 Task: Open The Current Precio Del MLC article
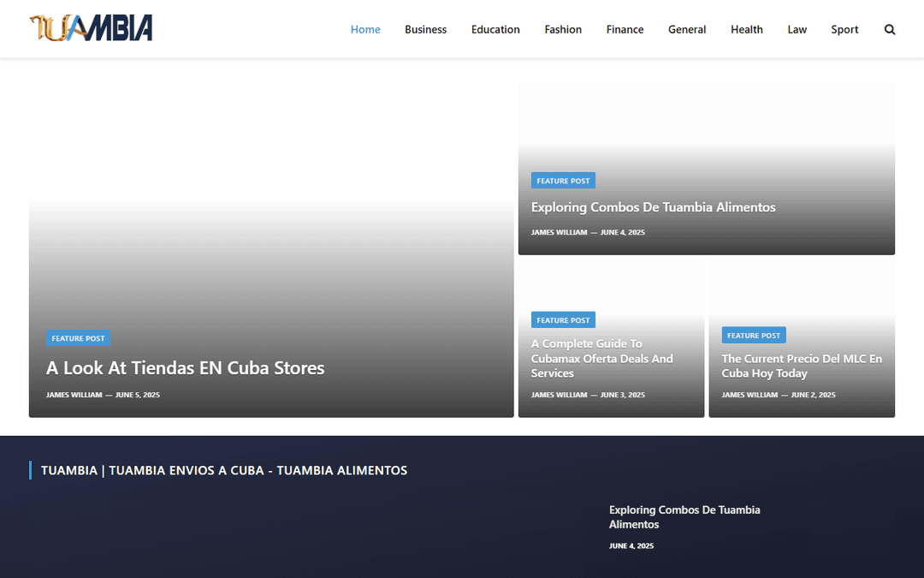click(x=802, y=366)
